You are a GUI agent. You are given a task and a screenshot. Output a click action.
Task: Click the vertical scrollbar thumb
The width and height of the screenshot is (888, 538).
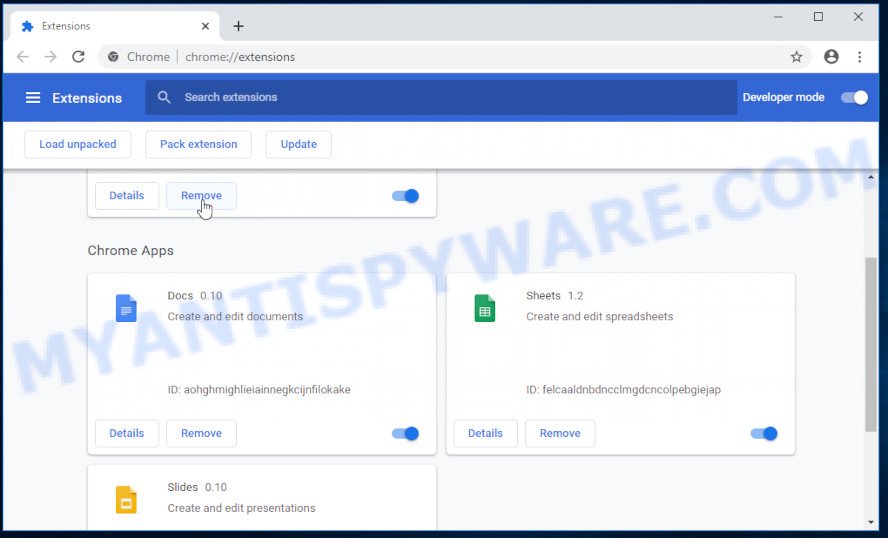(x=871, y=344)
